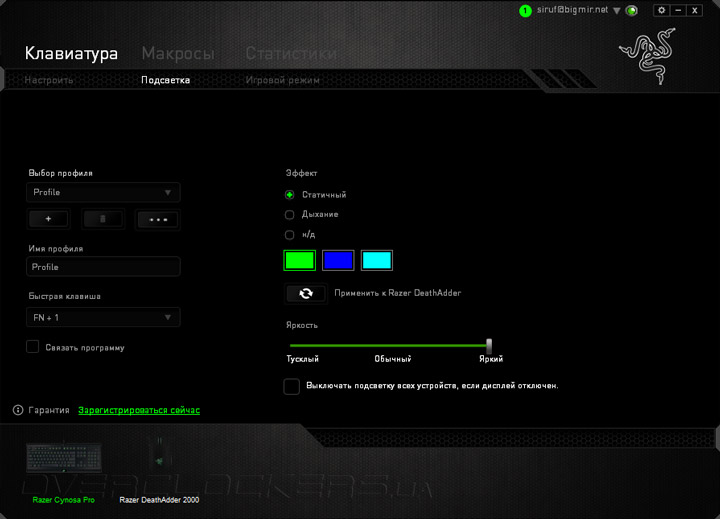Click the green online status orb

(632, 11)
